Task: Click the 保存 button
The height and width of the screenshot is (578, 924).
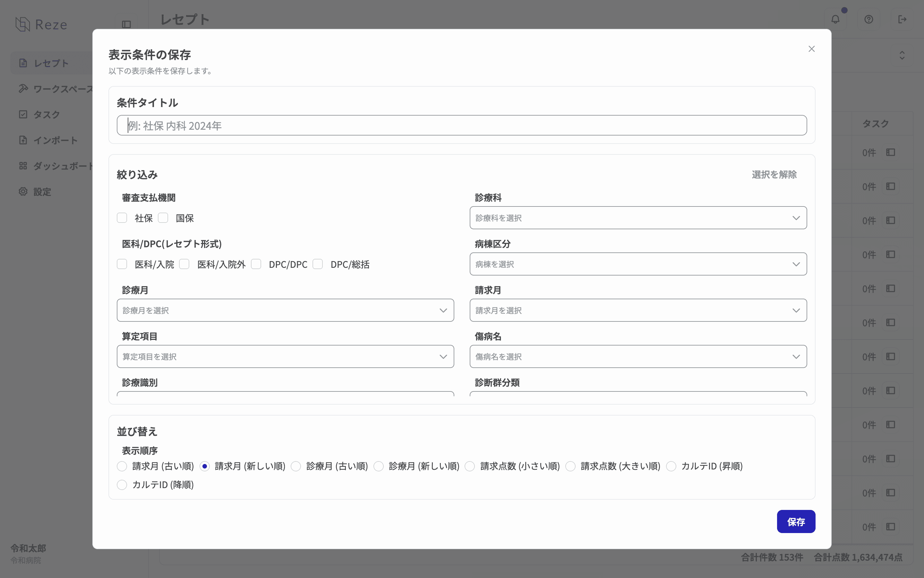Action: click(x=796, y=522)
